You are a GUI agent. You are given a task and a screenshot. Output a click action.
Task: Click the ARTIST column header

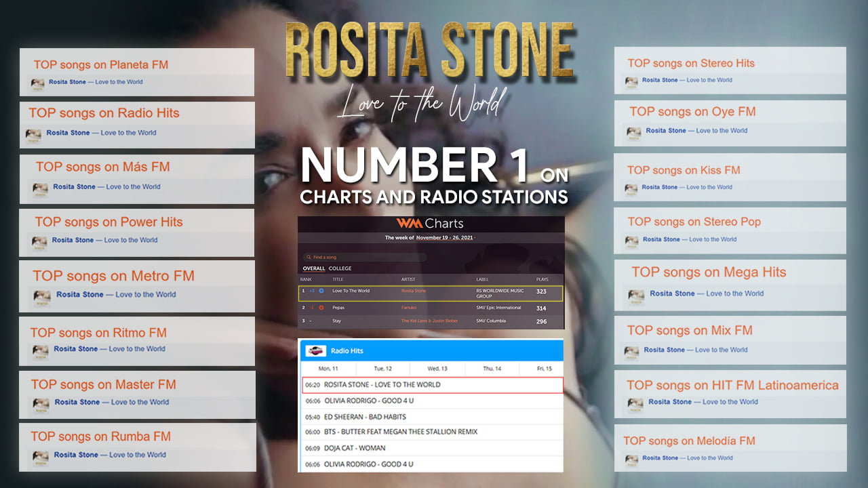point(408,279)
